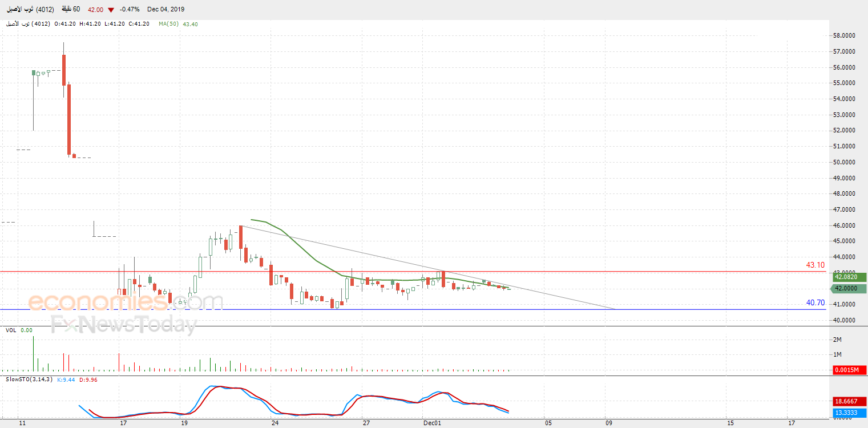Select the VOL panel label
Screen dimensions: 868x428
[11, 330]
